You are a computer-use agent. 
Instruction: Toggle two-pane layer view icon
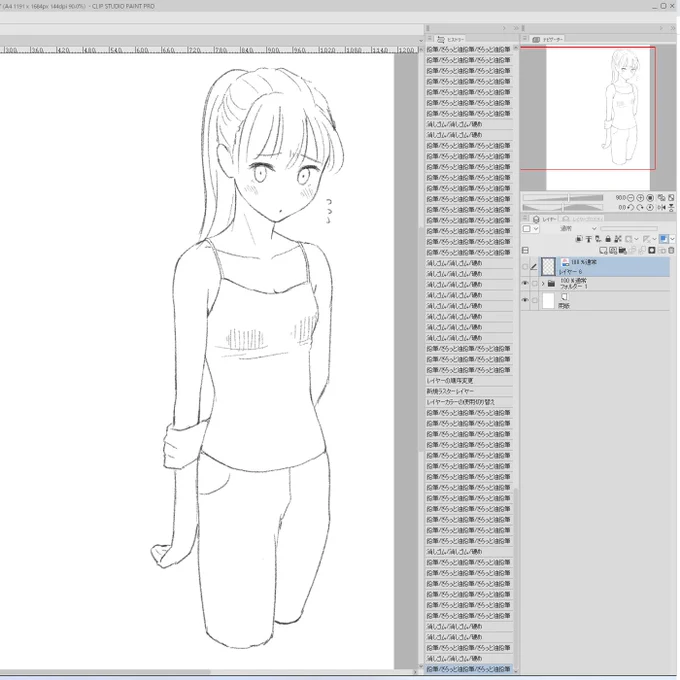(525, 250)
